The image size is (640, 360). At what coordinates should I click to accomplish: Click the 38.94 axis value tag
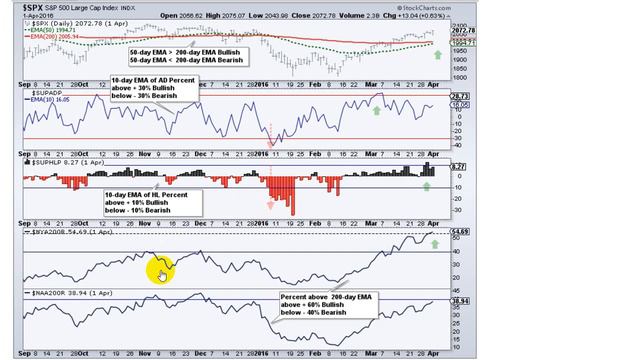460,301
